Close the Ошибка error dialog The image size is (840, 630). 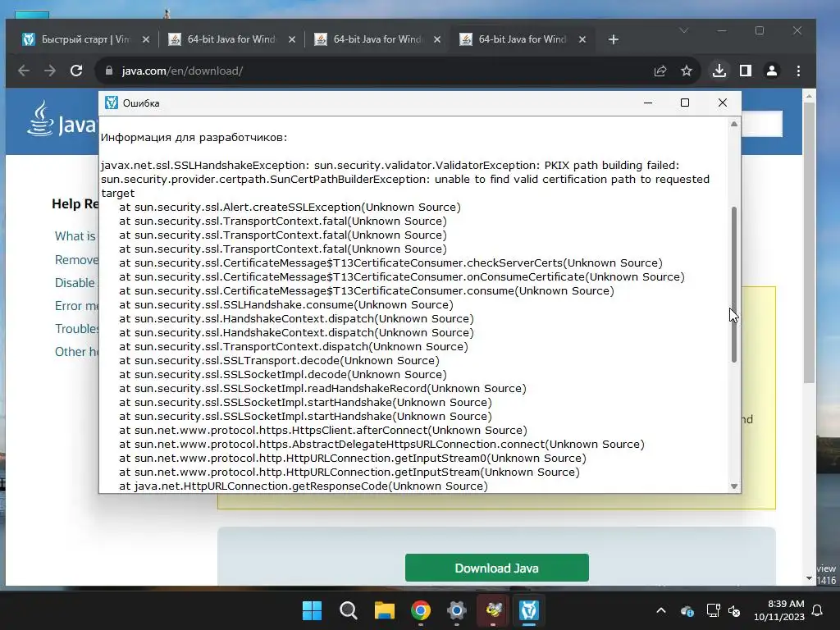[722, 103]
